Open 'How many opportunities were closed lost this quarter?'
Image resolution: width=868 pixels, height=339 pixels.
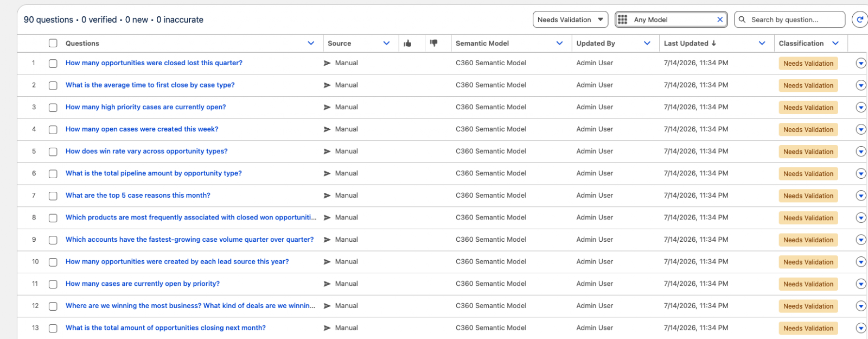[x=154, y=63]
